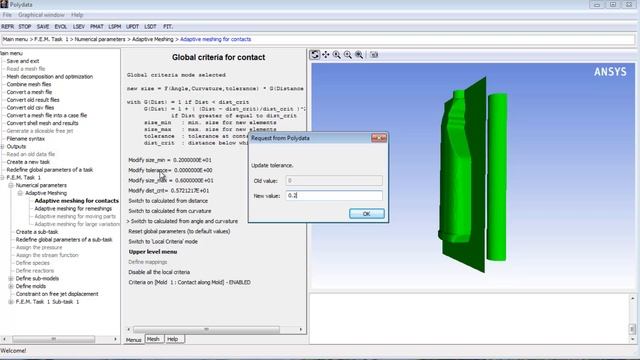Confirm the tolerance dialog with OK
The height and width of the screenshot is (360, 640).
367,213
